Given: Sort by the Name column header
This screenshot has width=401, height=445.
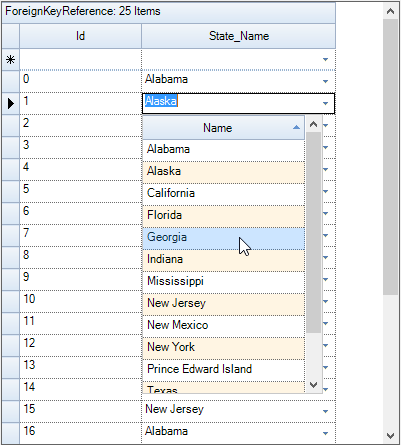Looking at the screenshot, I should [223, 128].
